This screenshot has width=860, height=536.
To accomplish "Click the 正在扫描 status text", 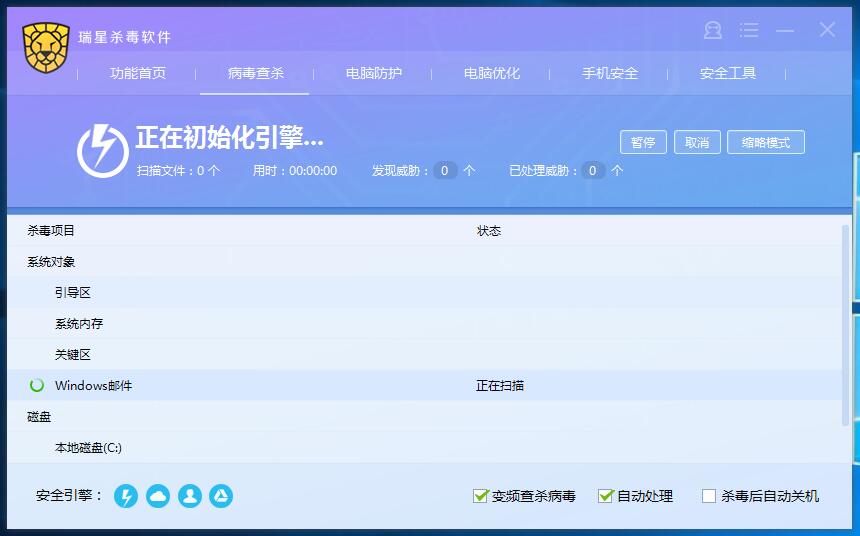I will tap(500, 386).
